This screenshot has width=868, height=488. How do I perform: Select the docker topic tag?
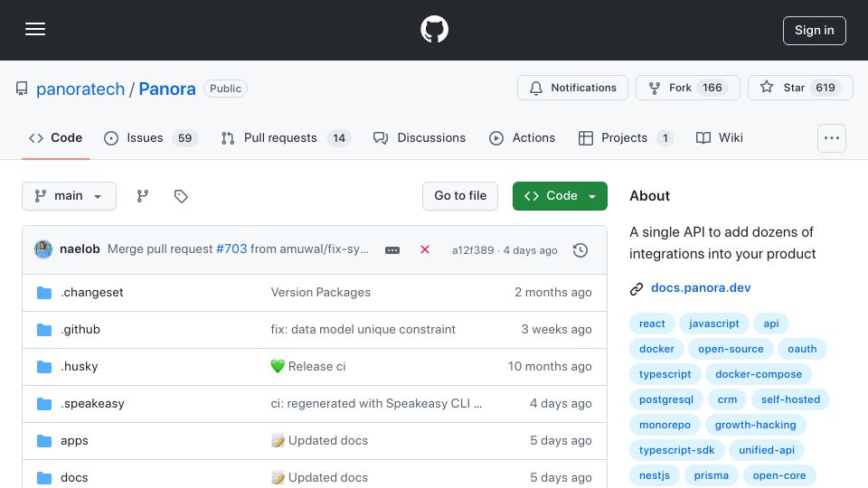(x=656, y=349)
